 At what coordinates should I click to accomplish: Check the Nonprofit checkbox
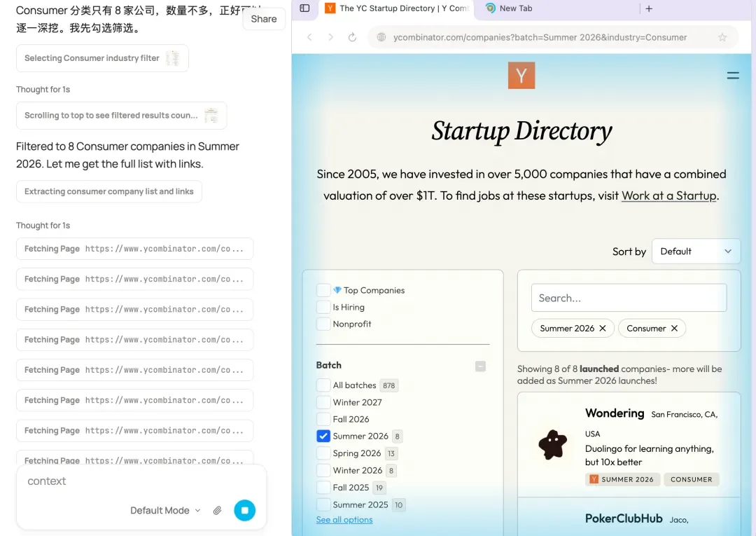[323, 324]
